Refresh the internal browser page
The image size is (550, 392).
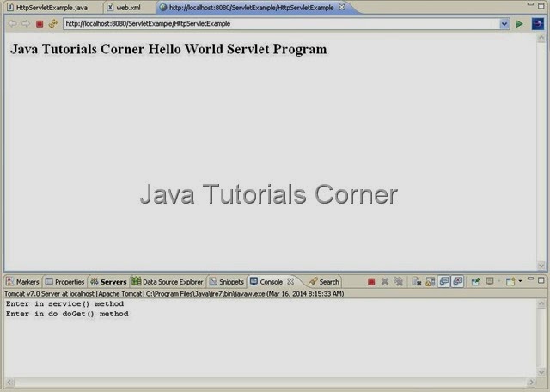(53, 24)
